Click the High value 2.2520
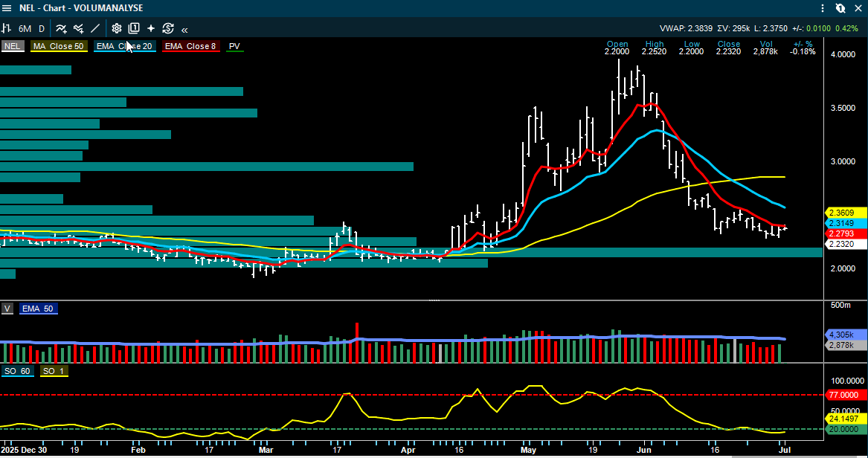The width and height of the screenshot is (868, 458). pos(655,51)
